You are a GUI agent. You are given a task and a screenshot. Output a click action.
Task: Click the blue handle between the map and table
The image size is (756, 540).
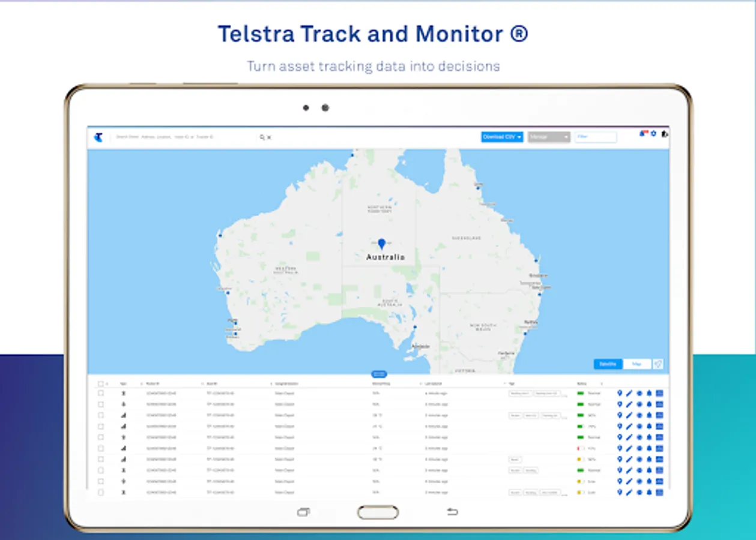click(379, 374)
